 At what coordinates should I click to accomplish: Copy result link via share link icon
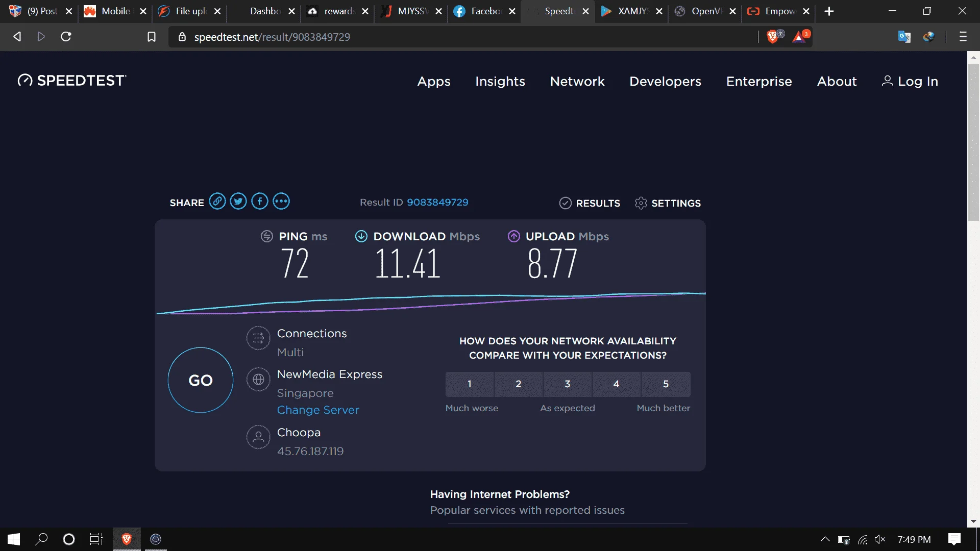pyautogui.click(x=217, y=202)
